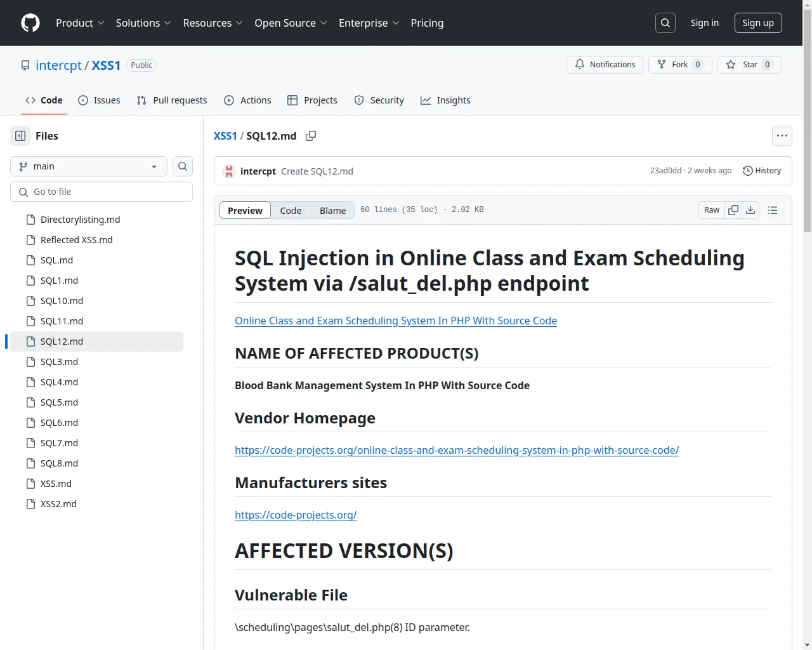Screen dimensions: 812x650
Task: Open the GitHub homepage logo
Action: (x=30, y=23)
